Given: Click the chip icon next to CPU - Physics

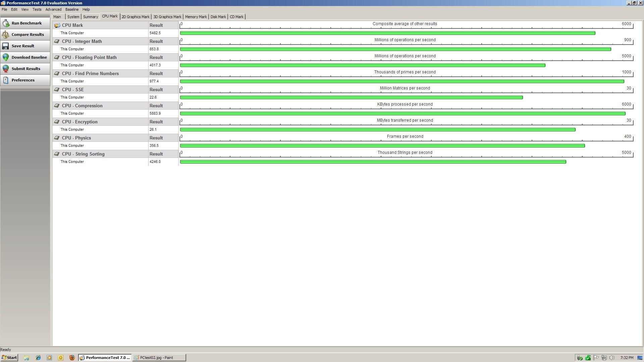Looking at the screenshot, I should 57,138.
